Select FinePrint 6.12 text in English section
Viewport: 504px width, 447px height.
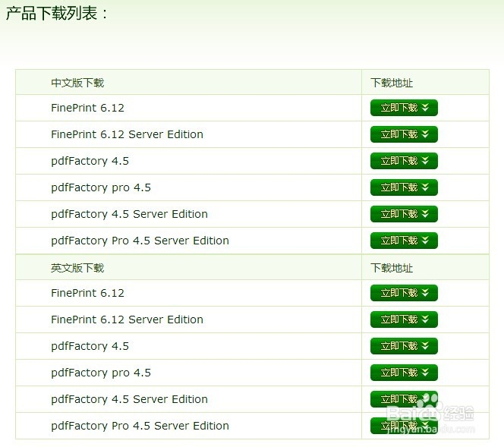(87, 293)
